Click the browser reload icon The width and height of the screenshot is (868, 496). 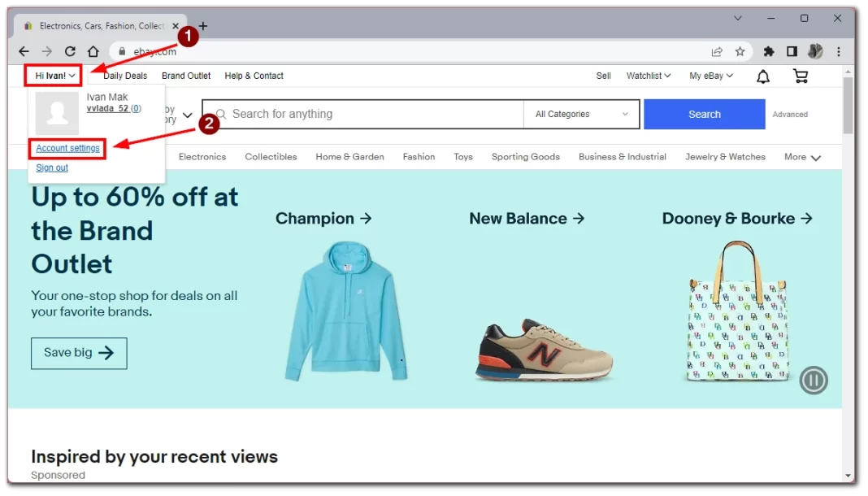tap(70, 51)
